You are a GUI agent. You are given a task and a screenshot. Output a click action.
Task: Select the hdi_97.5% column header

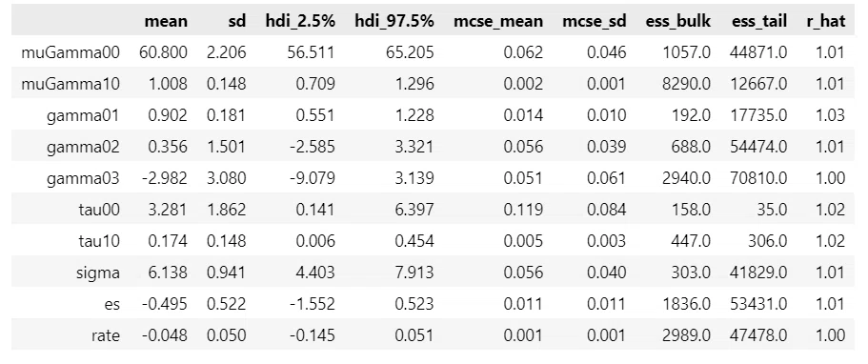click(x=394, y=21)
